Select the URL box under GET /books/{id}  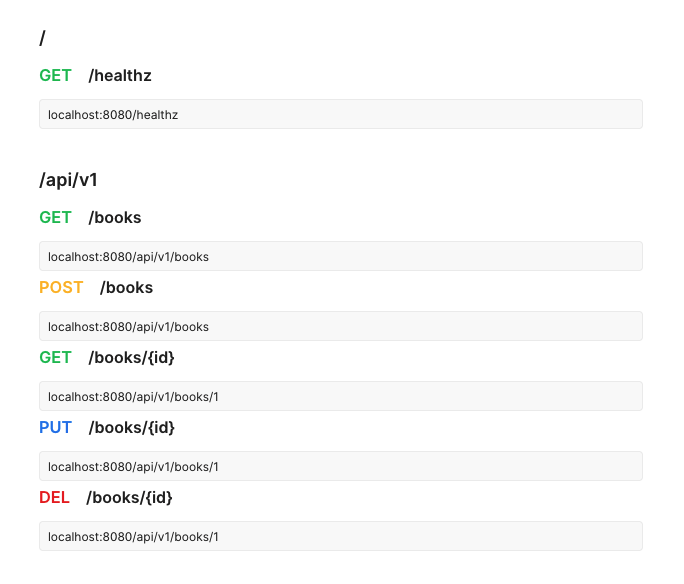pos(341,396)
